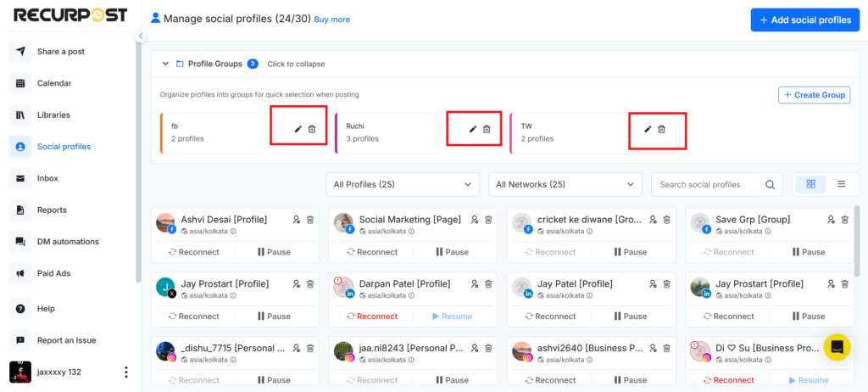Switch to list view
The height and width of the screenshot is (392, 868).
[842, 184]
